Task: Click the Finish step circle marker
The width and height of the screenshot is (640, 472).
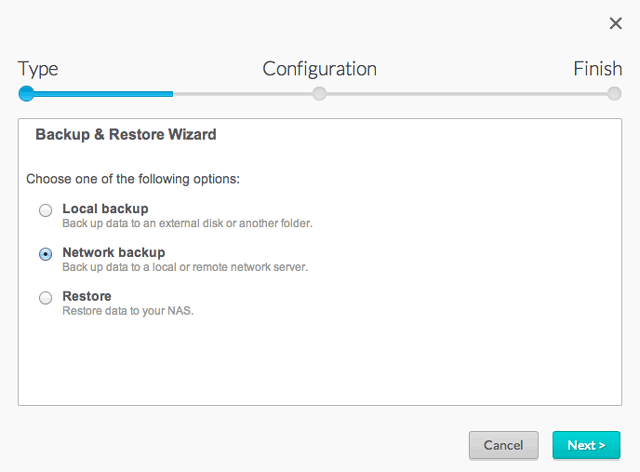Action: click(614, 93)
